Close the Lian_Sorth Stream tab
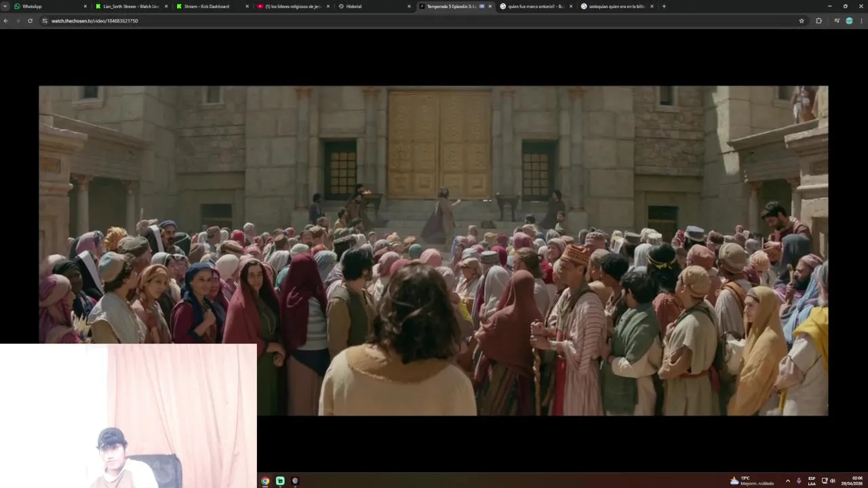 166,6
